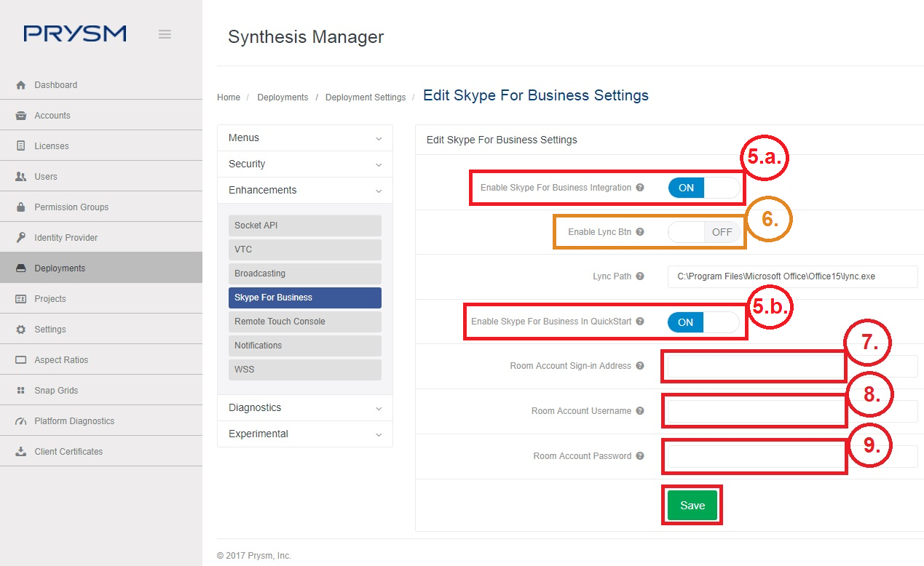This screenshot has height=566, width=924.
Task: Open Socket API settings
Action: (x=305, y=226)
